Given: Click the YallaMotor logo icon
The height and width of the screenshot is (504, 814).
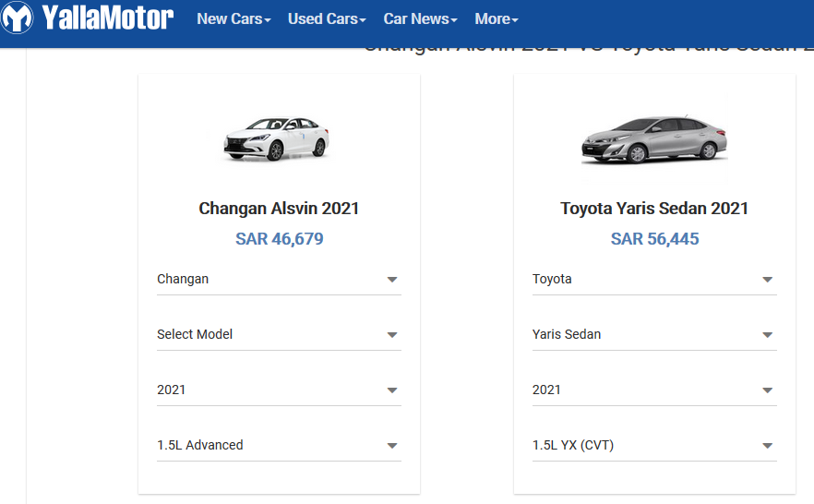Looking at the screenshot, I should coord(18,18).
